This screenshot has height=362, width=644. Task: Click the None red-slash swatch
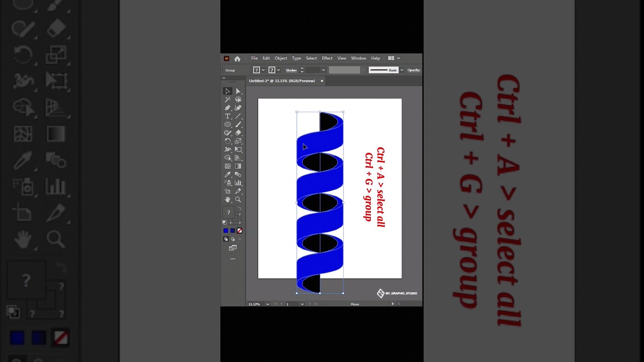(x=239, y=231)
